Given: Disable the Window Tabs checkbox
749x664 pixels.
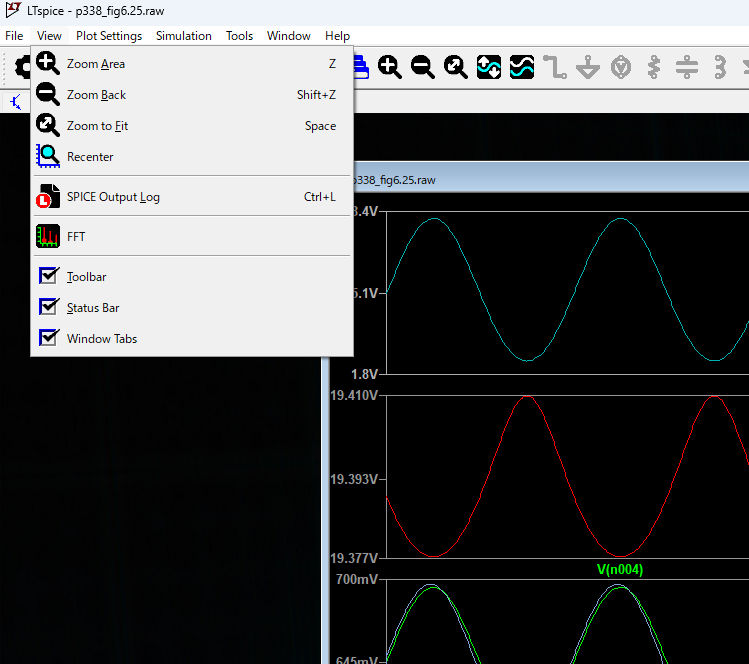Looking at the screenshot, I should point(48,338).
